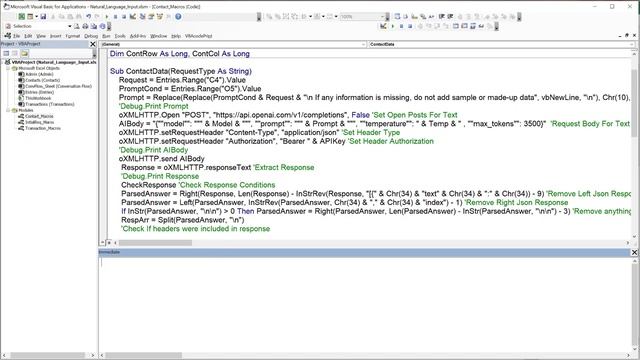Close the Project VBAProject panel

click(x=93, y=44)
